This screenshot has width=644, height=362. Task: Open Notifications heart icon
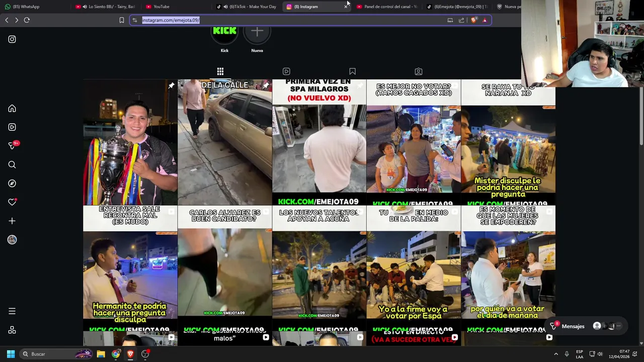[12, 202]
